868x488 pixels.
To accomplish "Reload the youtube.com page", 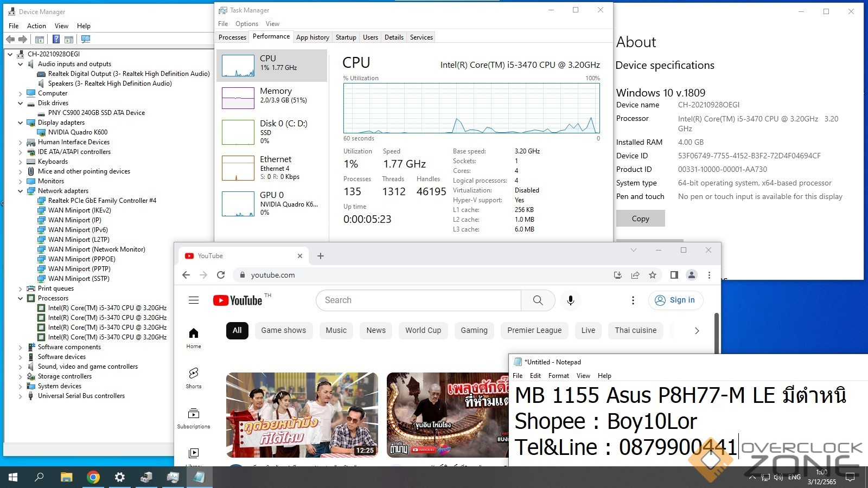I will point(221,275).
